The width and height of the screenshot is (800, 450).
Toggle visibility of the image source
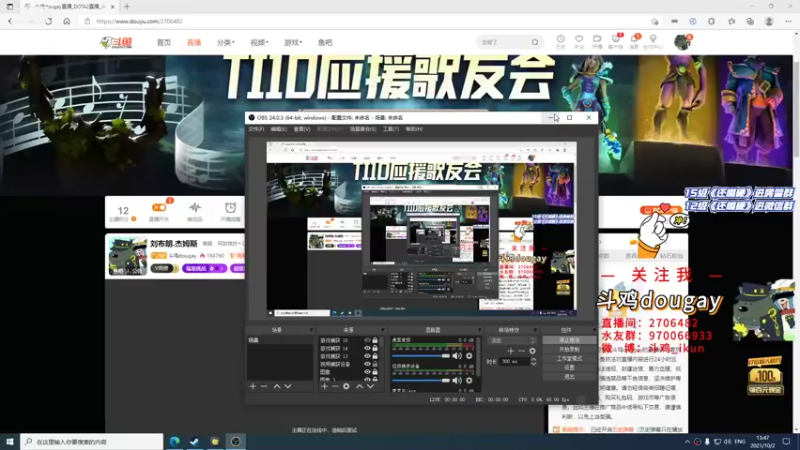[x=367, y=372]
